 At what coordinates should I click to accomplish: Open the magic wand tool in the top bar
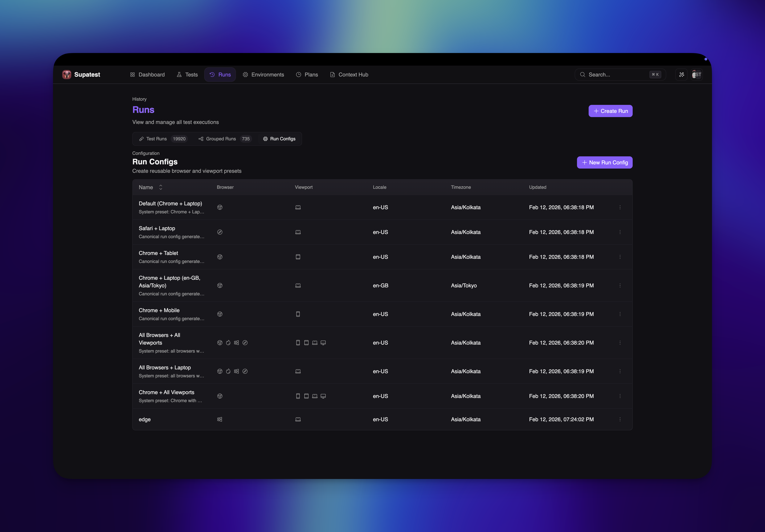[x=681, y=74]
